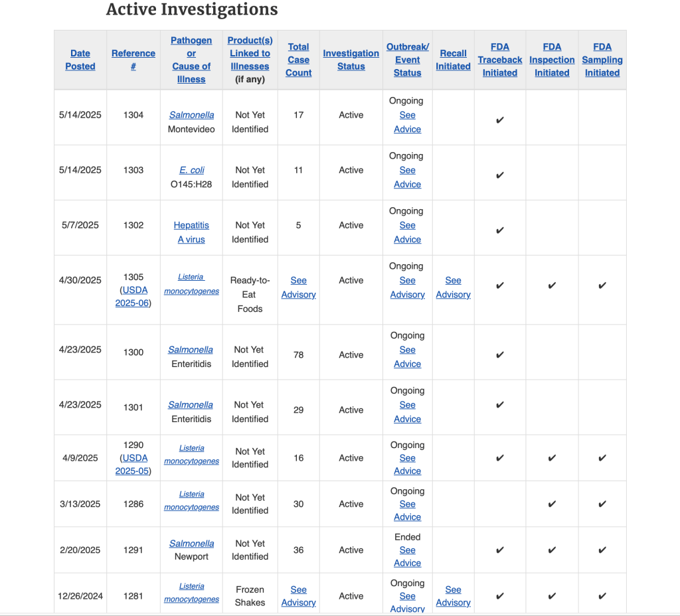Click the Date Posted column header
The height and width of the screenshot is (616, 680).
pyautogui.click(x=80, y=60)
